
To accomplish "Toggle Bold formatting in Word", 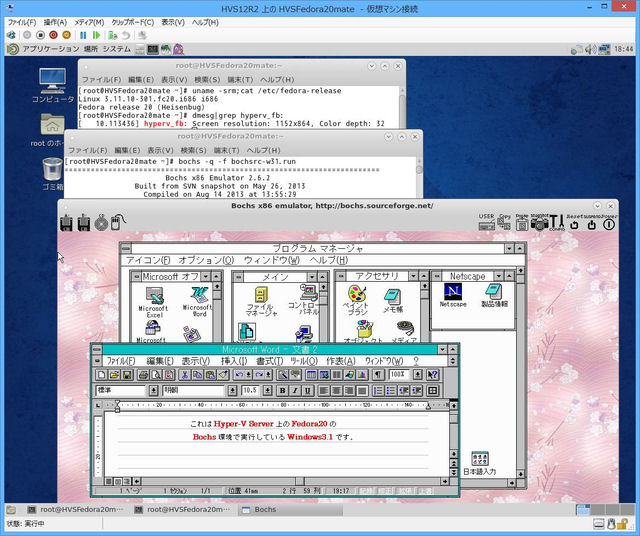I will pyautogui.click(x=282, y=391).
